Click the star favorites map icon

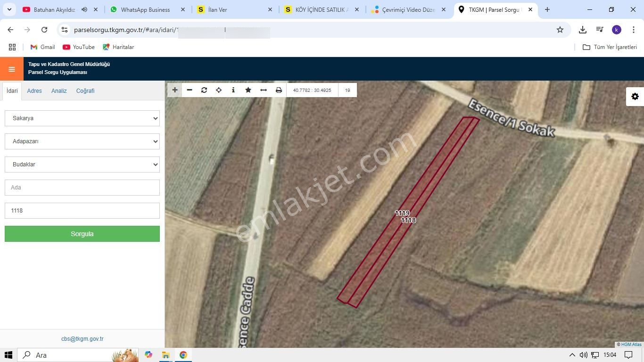coord(248,90)
